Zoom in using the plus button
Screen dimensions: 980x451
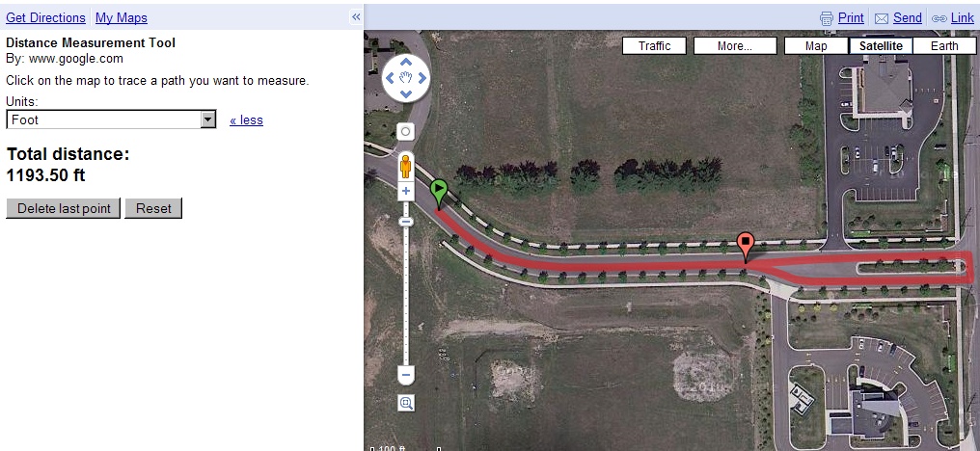tap(406, 191)
